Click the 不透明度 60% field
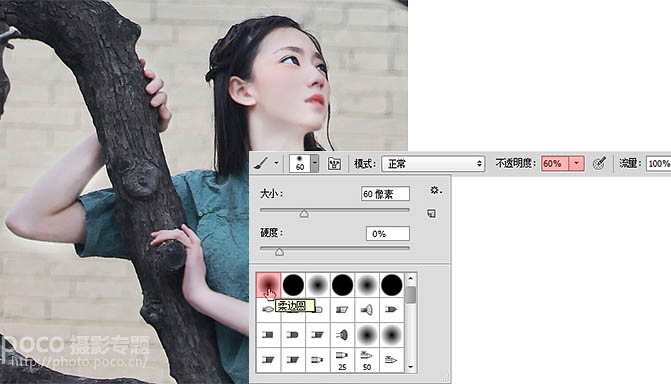 pos(555,163)
